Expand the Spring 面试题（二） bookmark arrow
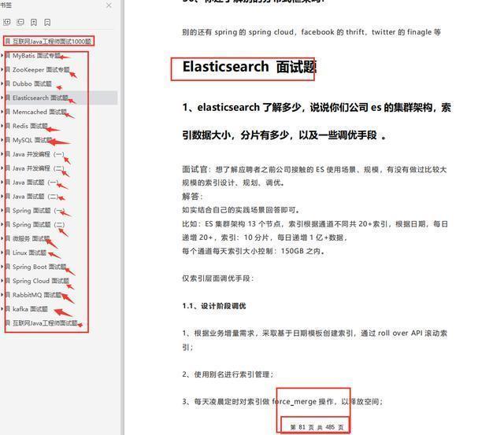Viewport: 504px width, 435px height. click(2, 224)
